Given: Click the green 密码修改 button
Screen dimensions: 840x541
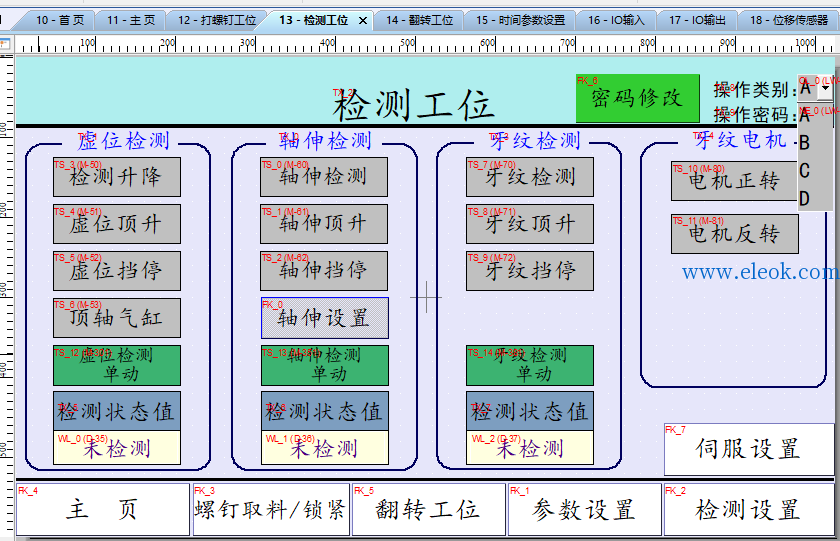Looking at the screenshot, I should coord(638,98).
